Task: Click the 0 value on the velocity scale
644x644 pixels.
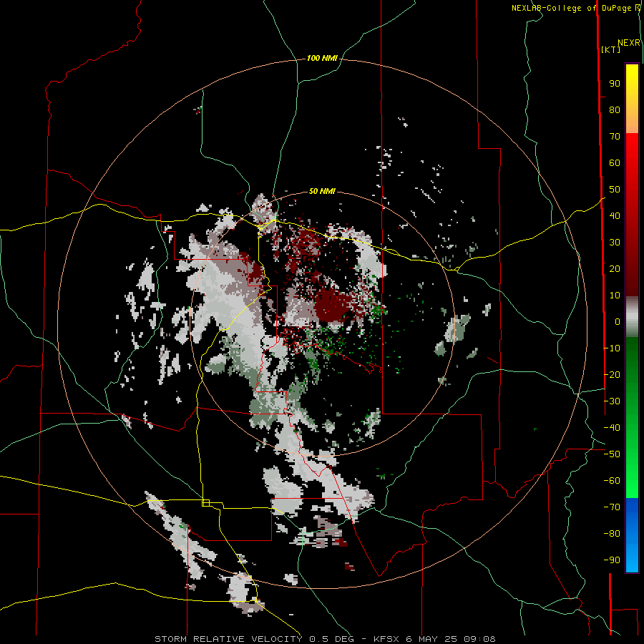Action: coord(618,321)
